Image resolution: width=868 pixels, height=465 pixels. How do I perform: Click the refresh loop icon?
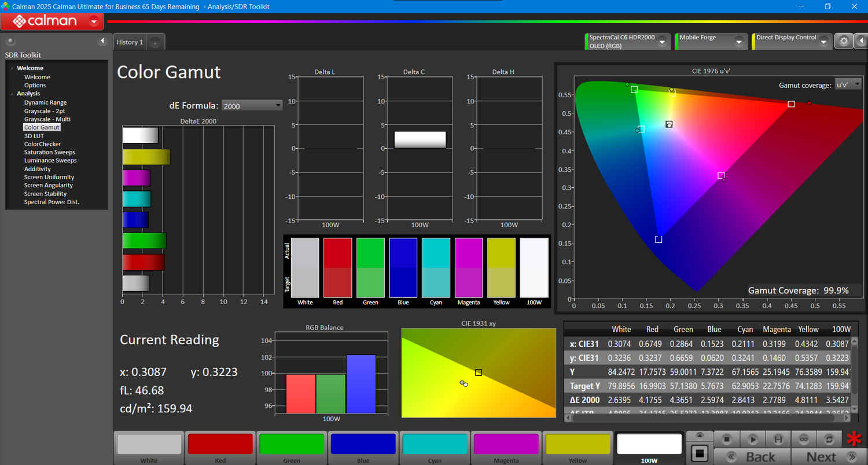[x=828, y=440]
